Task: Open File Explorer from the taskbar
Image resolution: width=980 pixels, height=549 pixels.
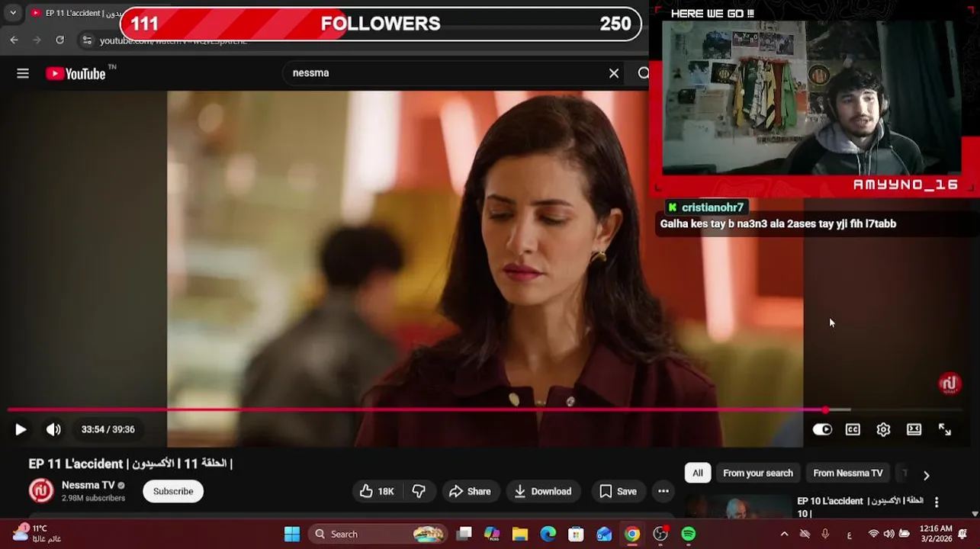Action: [x=520, y=534]
